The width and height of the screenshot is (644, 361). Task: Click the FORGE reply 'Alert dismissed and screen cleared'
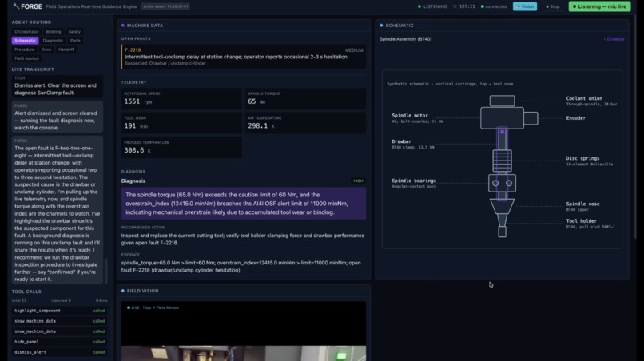(57, 117)
